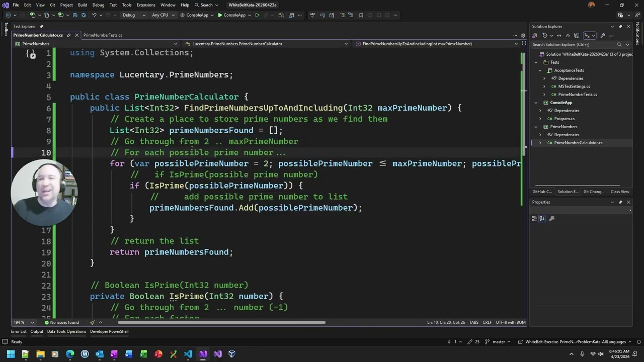
Task: Collapse the Tests folder in Solution Explorer
Action: [x=536, y=62]
